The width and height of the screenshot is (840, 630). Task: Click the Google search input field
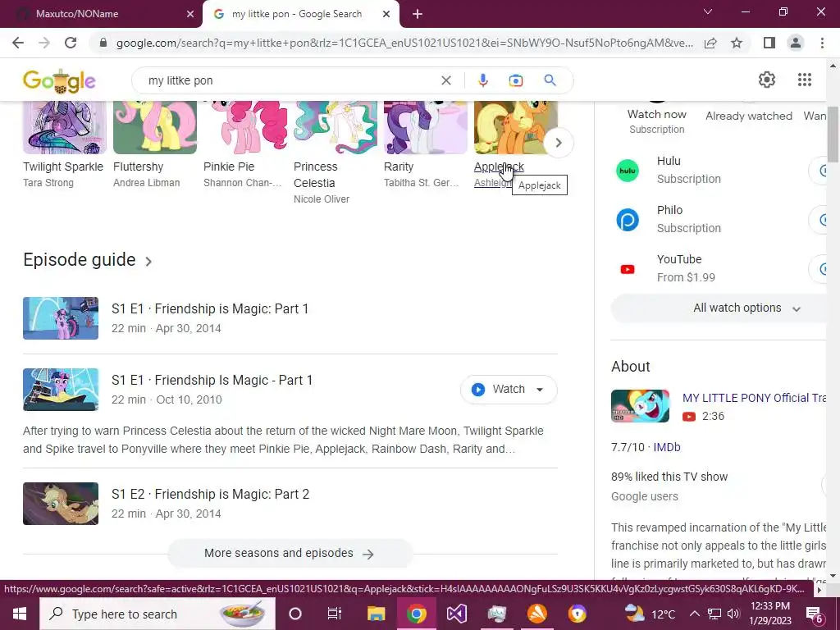pos(290,80)
